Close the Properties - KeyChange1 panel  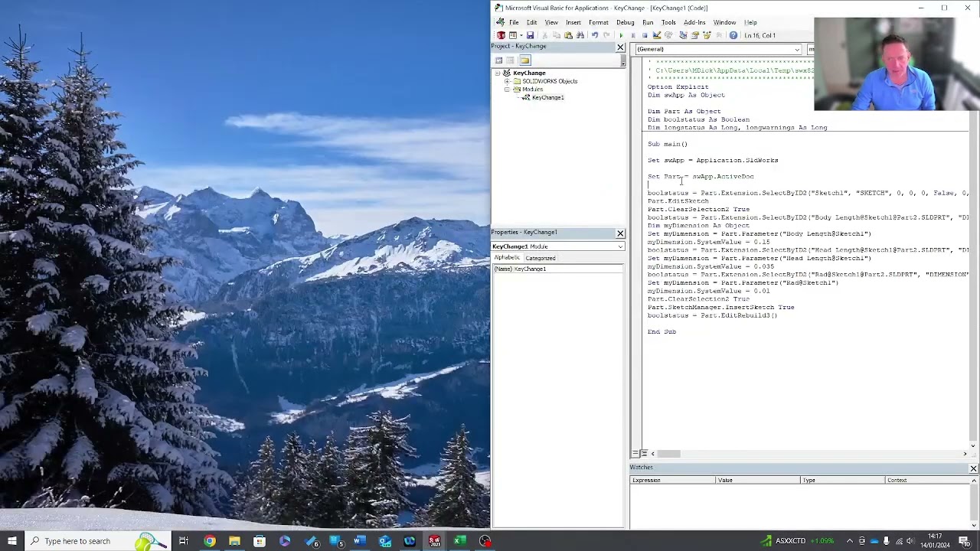coord(620,233)
